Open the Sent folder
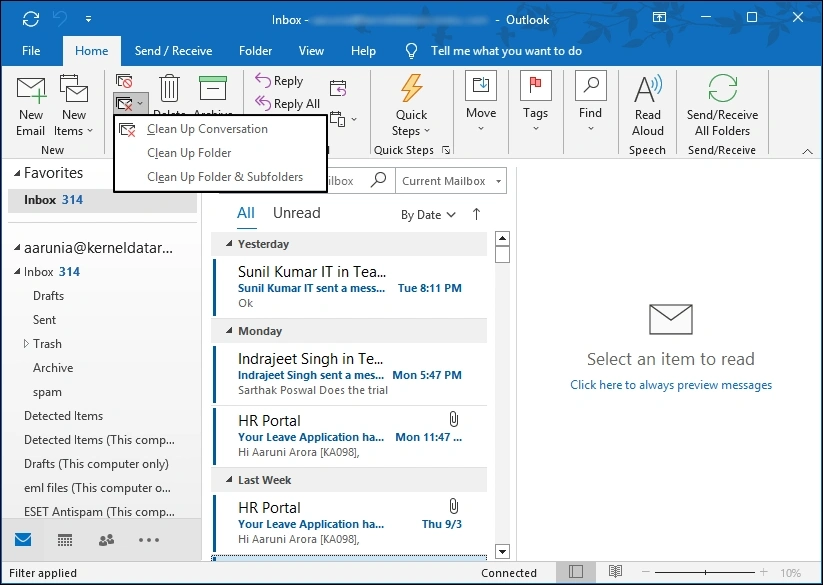The height and width of the screenshot is (585, 823). (44, 320)
